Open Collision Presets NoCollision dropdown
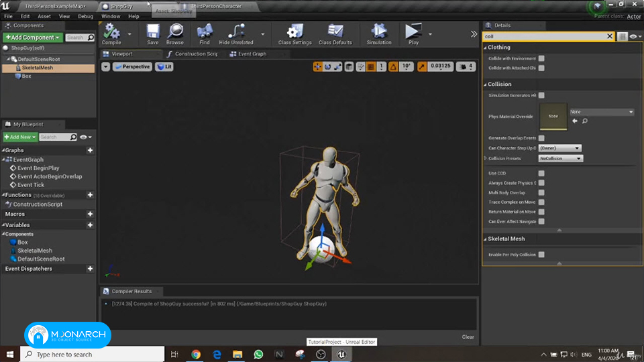The width and height of the screenshot is (644, 362). [561, 158]
